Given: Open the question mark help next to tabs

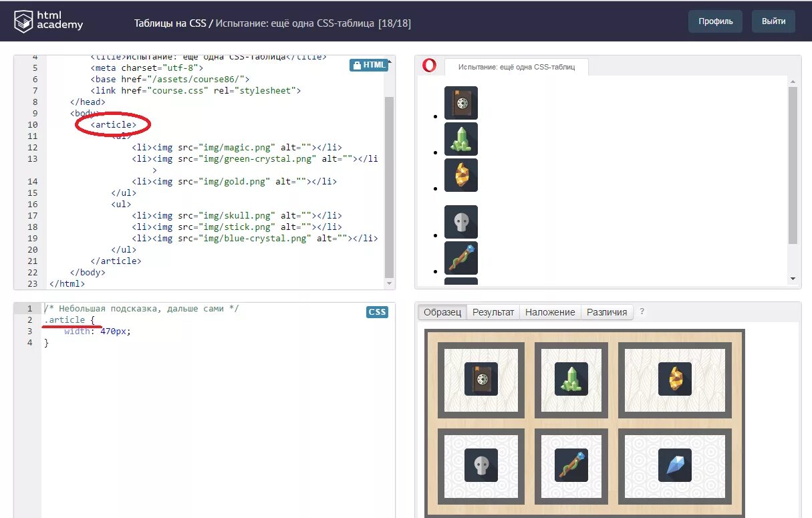Looking at the screenshot, I should click(642, 311).
